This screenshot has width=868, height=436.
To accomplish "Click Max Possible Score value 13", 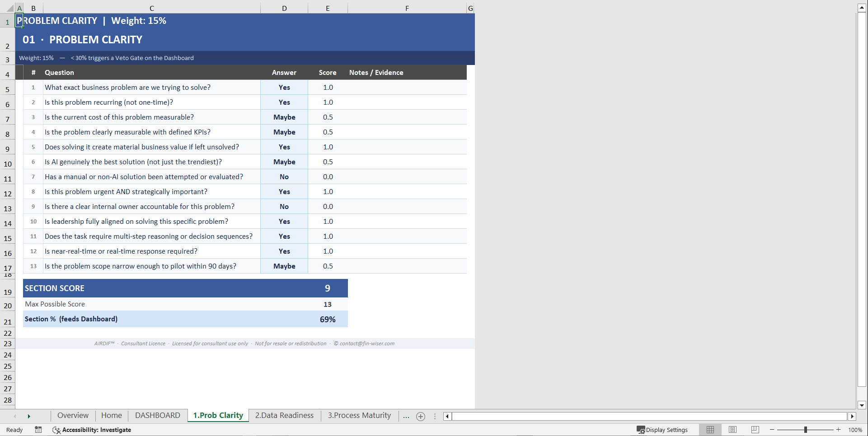I will point(328,305).
